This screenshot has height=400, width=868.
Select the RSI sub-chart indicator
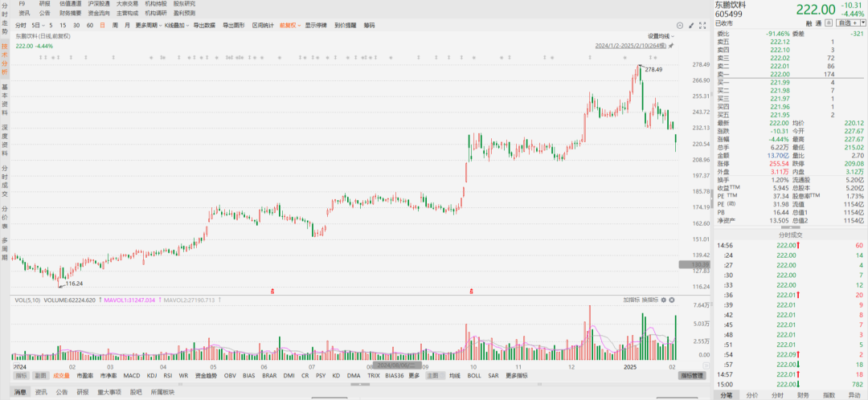(168, 376)
